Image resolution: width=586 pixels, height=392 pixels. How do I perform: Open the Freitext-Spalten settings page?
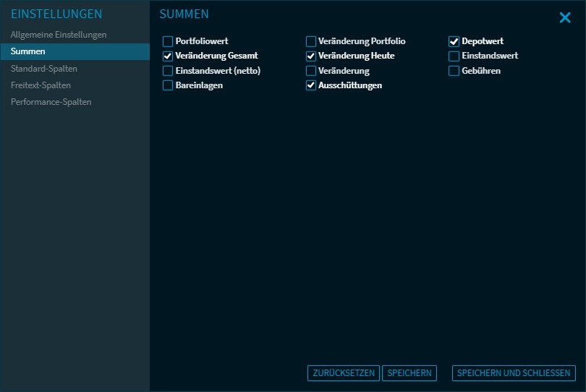(41, 85)
